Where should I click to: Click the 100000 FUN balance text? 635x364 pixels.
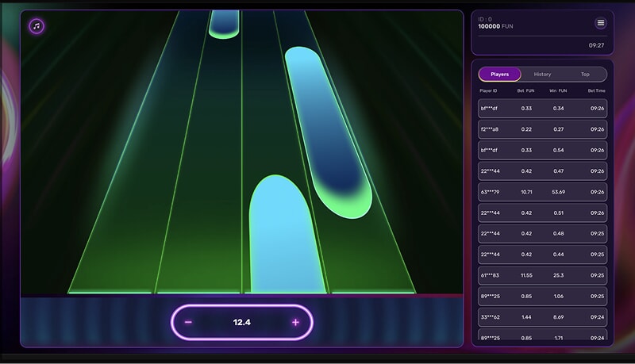495,26
